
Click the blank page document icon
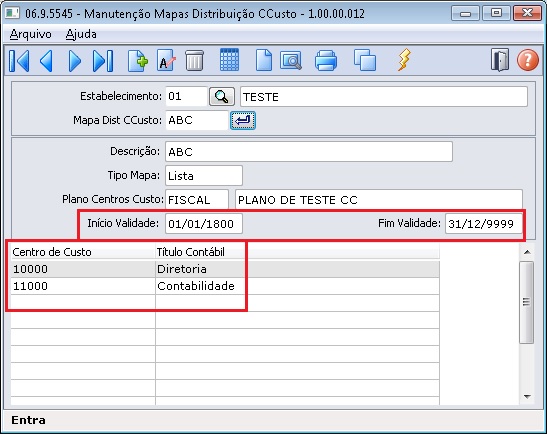(264, 60)
